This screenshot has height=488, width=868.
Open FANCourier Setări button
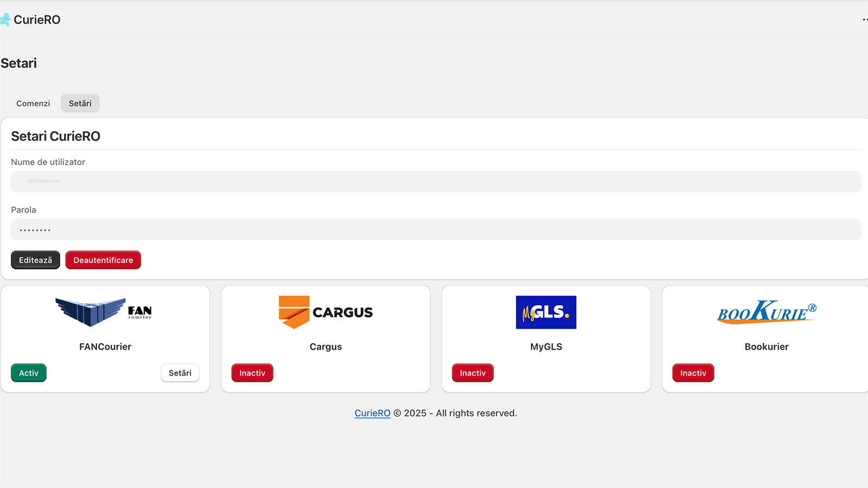click(180, 373)
